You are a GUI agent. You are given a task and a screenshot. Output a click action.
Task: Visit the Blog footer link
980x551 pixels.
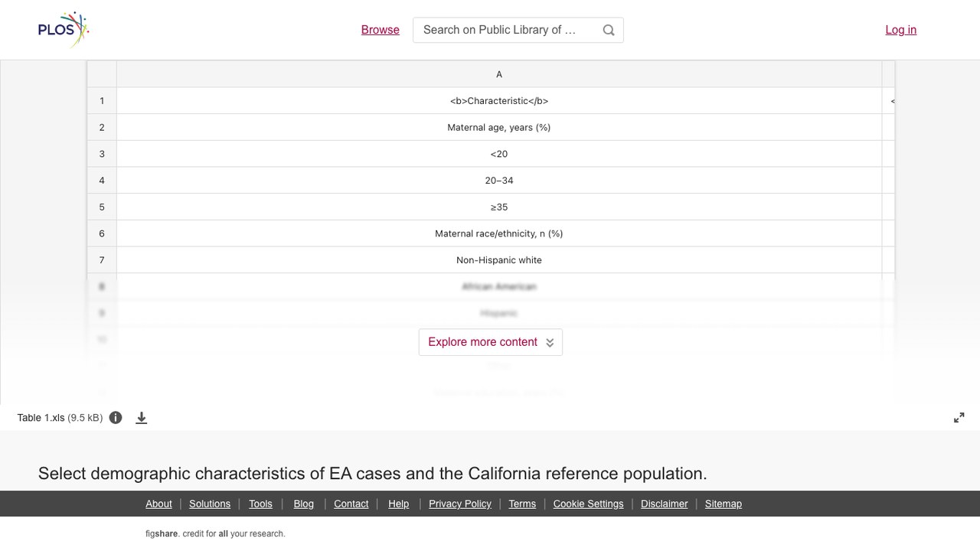point(304,504)
